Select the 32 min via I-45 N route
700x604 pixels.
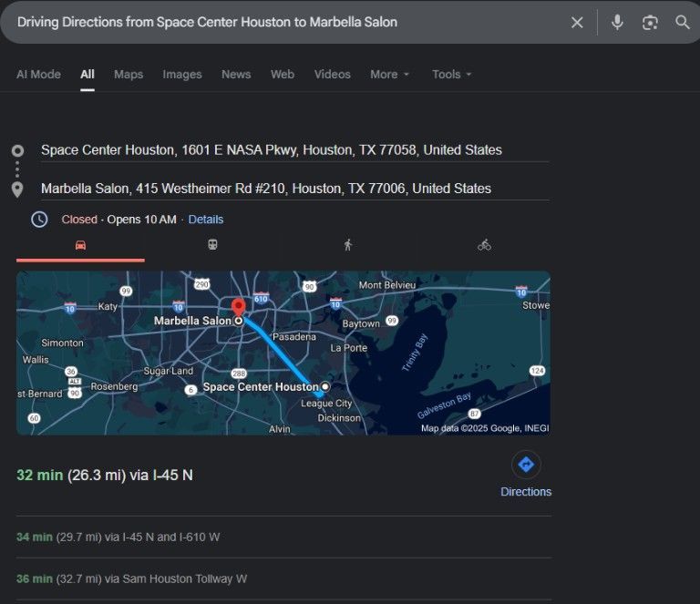pyautogui.click(x=105, y=475)
